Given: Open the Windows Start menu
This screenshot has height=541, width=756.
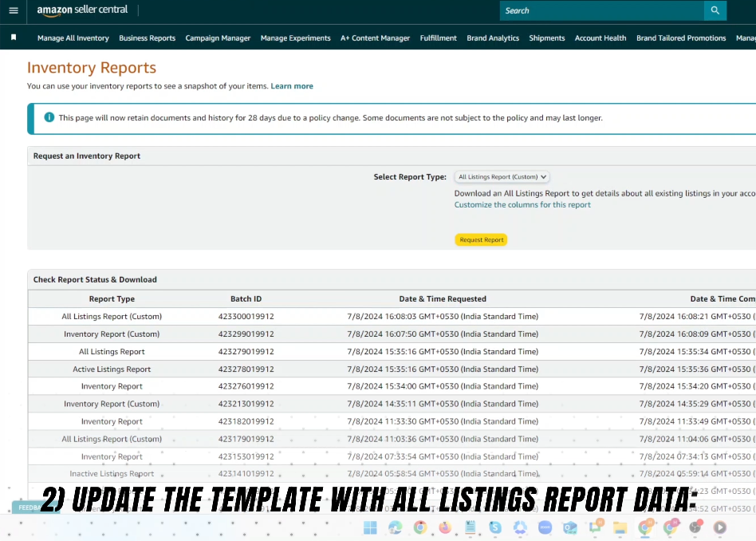Looking at the screenshot, I should pos(370,527).
